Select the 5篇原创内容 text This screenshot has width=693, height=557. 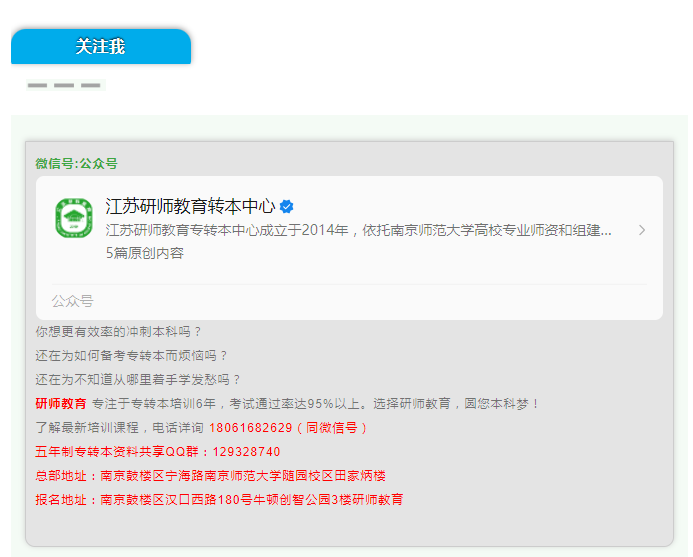click(145, 253)
